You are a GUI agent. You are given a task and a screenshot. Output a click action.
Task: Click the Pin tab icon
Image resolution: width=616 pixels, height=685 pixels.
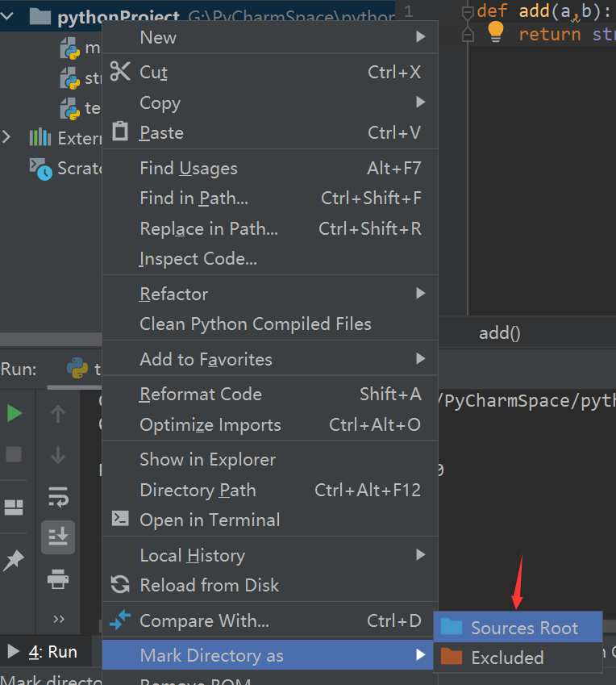(x=14, y=561)
